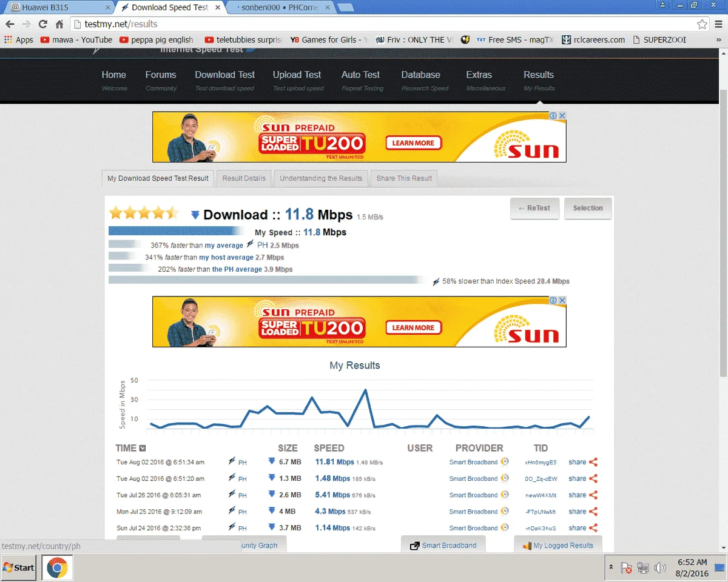The width and height of the screenshot is (728, 582).
Task: Click the share icon for TID -nDaK3huS
Action: click(593, 527)
